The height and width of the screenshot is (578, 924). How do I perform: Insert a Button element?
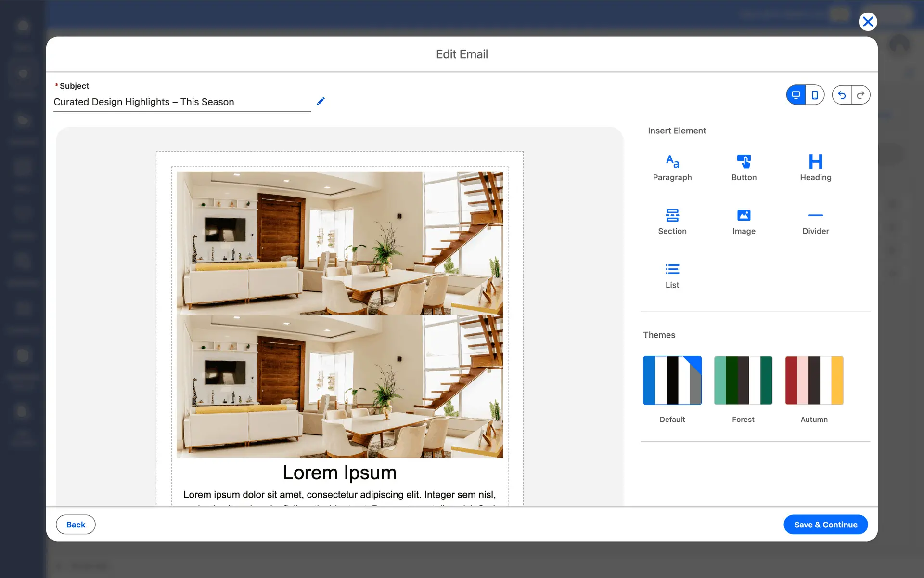(x=744, y=167)
